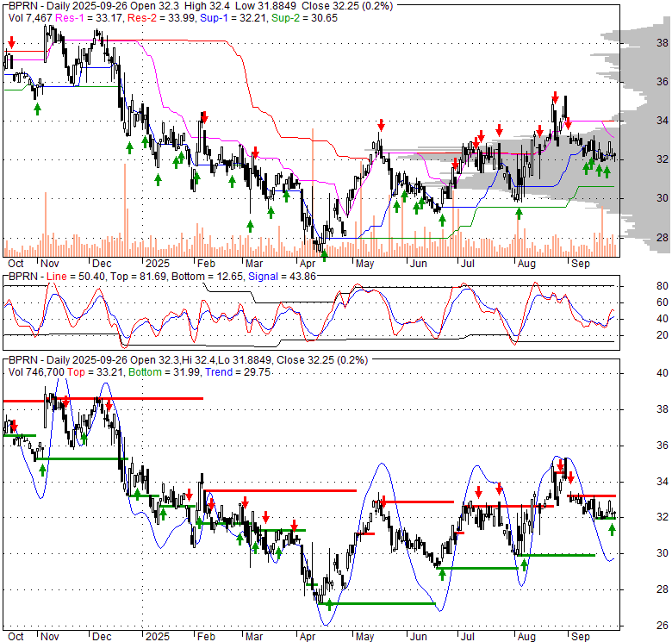The width and height of the screenshot is (672, 642).
Task: Click the 38 price tick on upper chart
Action: tap(663, 43)
